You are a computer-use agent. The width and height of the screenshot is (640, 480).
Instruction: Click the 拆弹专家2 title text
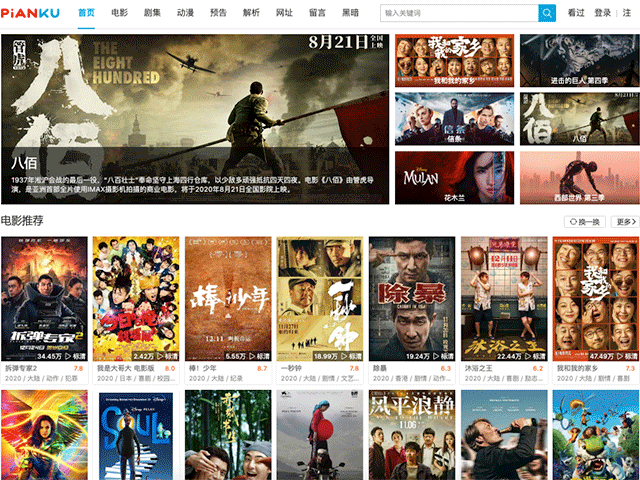point(21,368)
